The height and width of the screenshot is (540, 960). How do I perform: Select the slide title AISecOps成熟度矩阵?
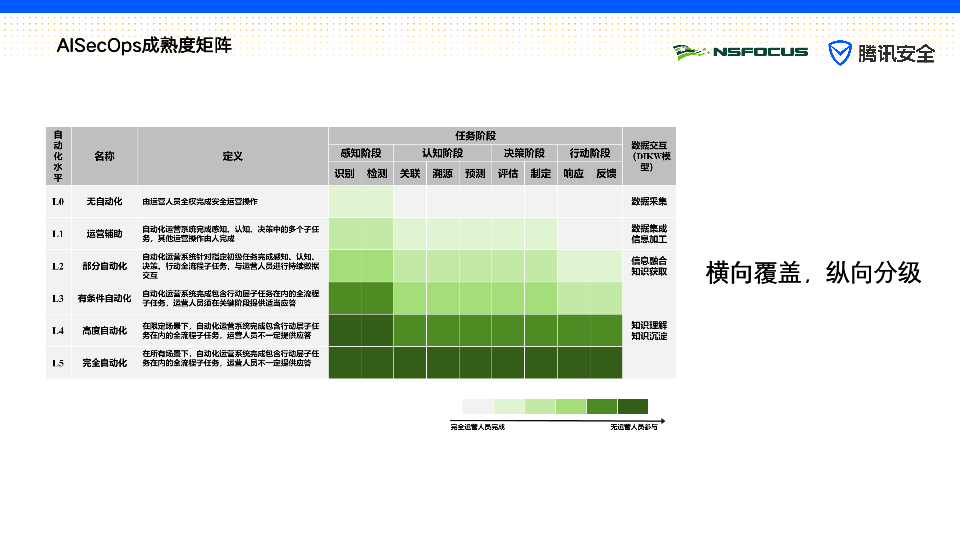pos(144,46)
